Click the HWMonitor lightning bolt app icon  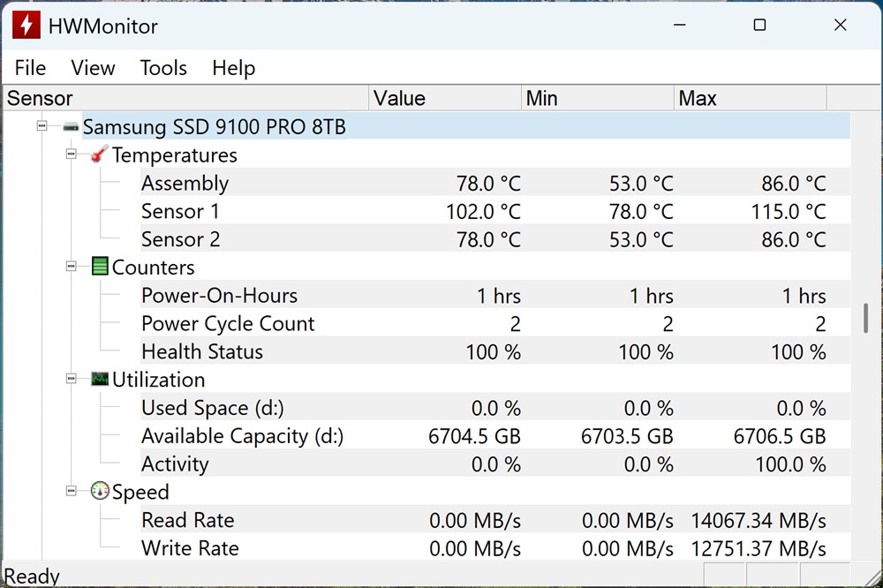click(x=26, y=26)
